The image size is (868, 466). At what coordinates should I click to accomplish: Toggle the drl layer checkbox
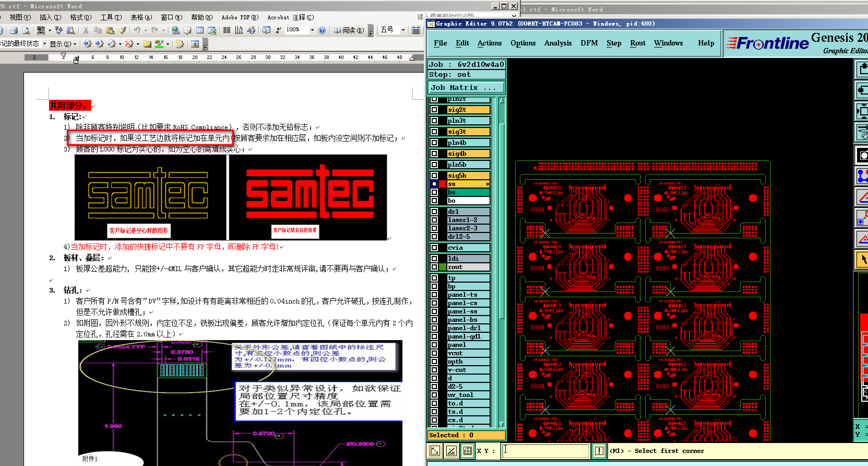pos(434,212)
